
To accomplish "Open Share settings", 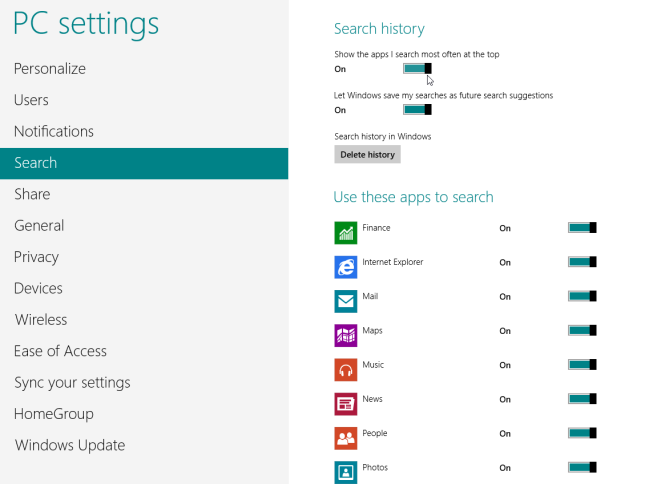I will 144,194.
